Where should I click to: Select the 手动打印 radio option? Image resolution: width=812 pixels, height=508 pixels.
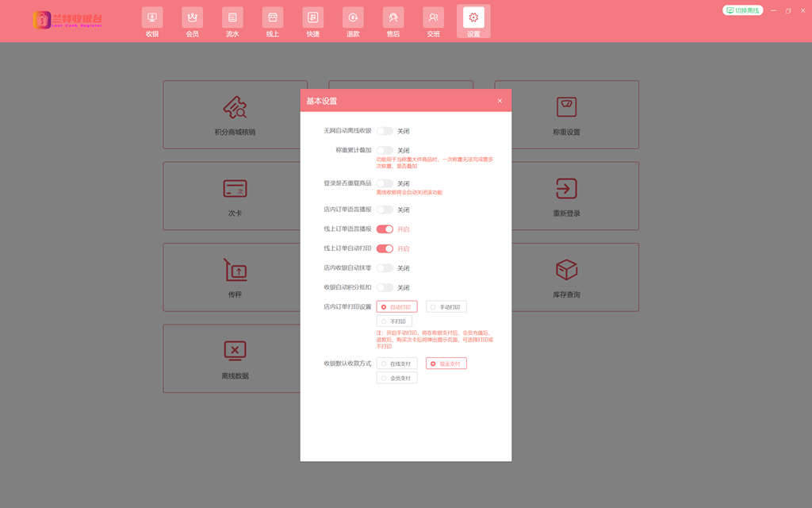(x=446, y=307)
